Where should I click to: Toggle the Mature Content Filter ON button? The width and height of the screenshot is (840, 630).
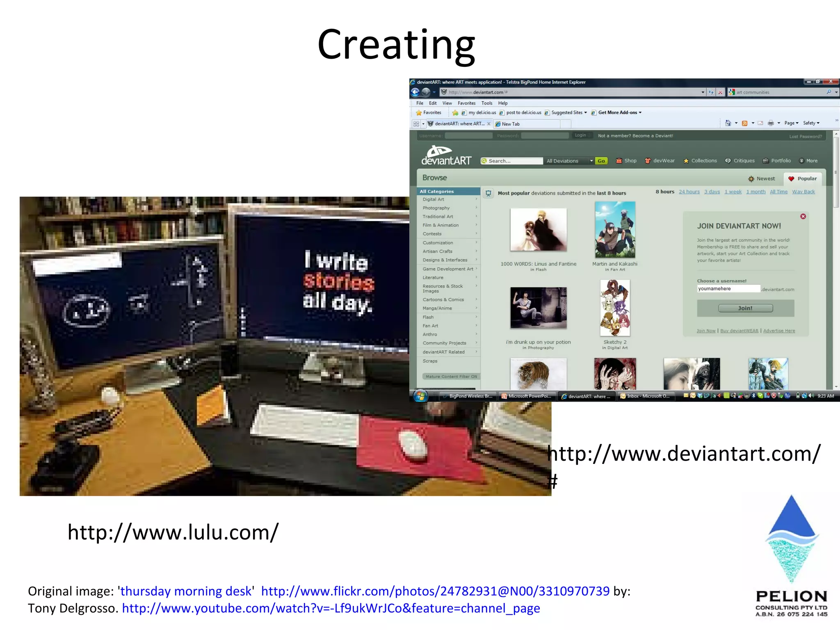tap(451, 377)
